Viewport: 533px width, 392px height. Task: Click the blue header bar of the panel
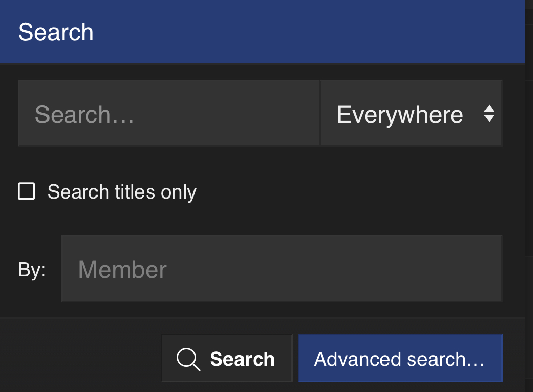tap(303, 32)
